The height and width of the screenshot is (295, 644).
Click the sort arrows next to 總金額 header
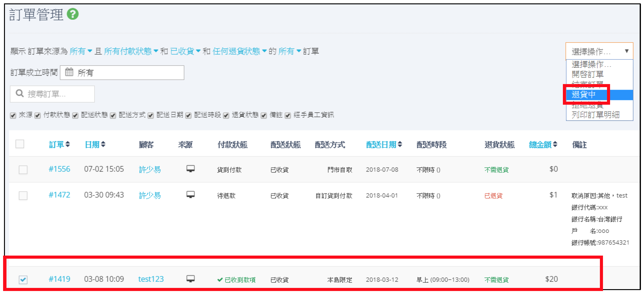click(x=555, y=144)
